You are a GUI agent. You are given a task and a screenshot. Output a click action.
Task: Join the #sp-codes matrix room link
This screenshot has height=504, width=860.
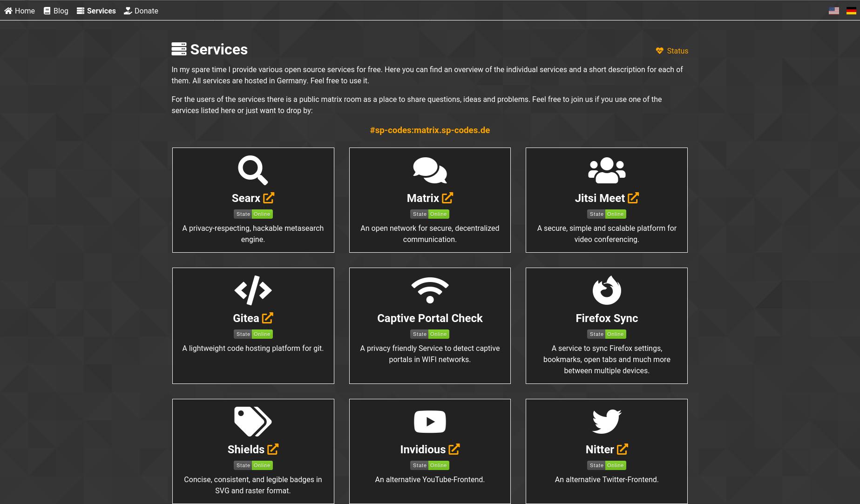(x=429, y=130)
